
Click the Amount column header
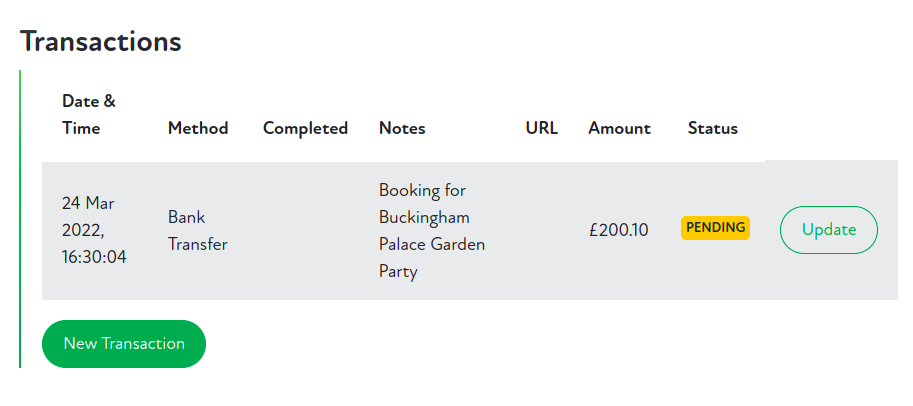pyautogui.click(x=619, y=128)
